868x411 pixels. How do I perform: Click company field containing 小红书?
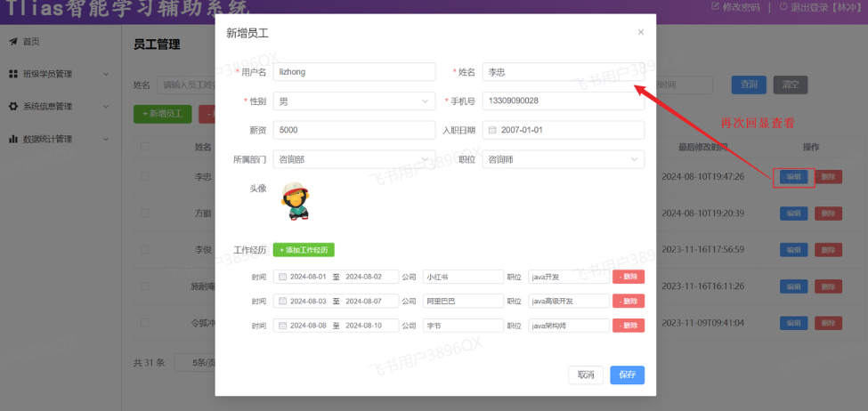(x=463, y=277)
